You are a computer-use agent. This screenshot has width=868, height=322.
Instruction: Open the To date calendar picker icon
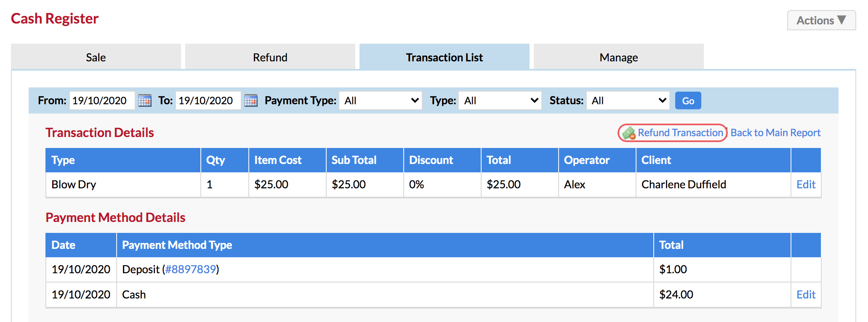(251, 100)
